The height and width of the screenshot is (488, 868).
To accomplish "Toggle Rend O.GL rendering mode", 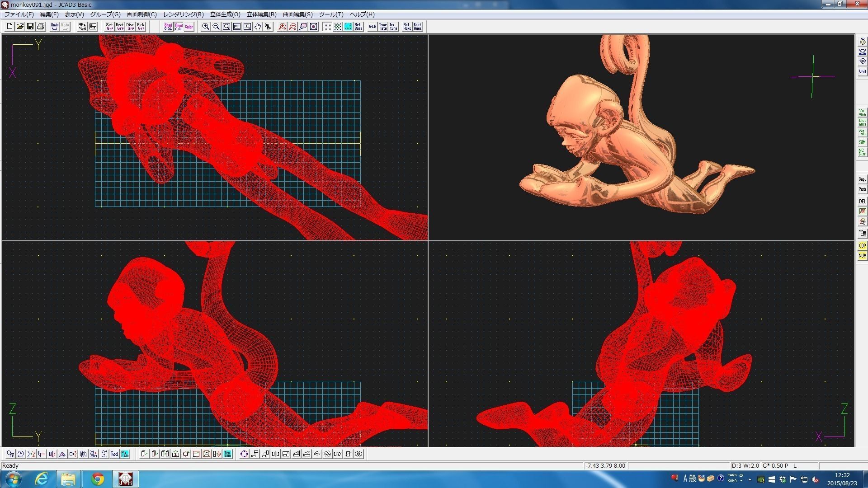I will click(179, 27).
